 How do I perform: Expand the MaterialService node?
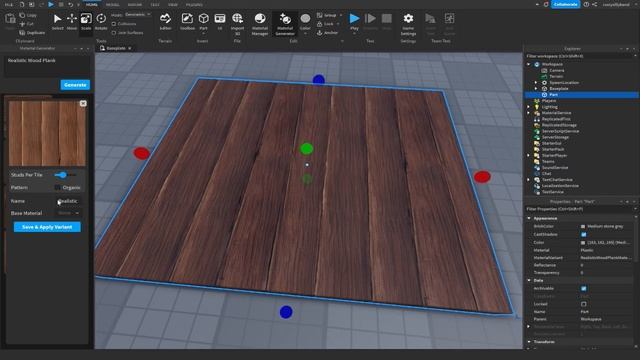click(529, 113)
